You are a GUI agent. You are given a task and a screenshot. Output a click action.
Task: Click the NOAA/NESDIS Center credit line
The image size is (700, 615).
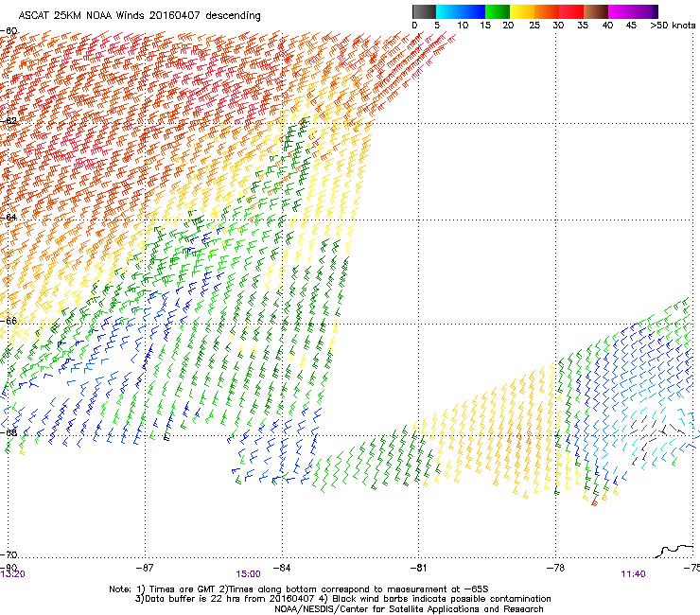point(409,609)
